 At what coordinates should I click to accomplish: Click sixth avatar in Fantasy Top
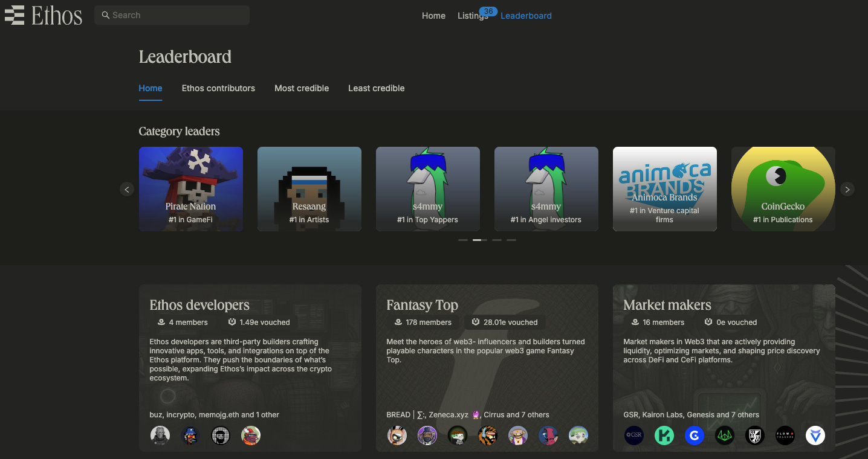tap(548, 435)
